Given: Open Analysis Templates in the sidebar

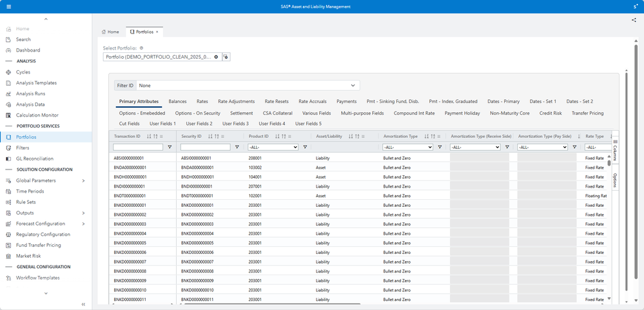Looking at the screenshot, I should (36, 82).
